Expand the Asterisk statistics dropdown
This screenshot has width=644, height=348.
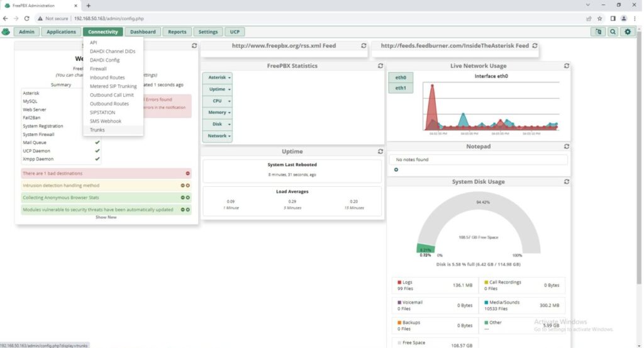click(x=217, y=77)
